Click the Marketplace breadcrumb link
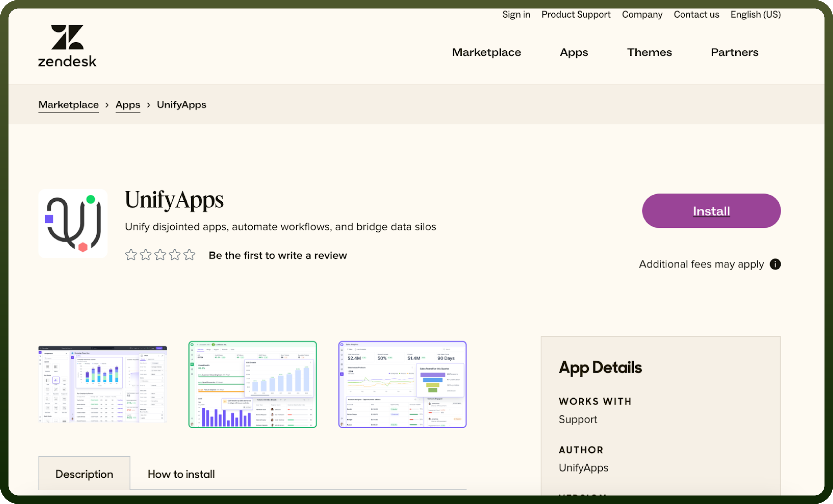The image size is (833, 504). [69, 105]
